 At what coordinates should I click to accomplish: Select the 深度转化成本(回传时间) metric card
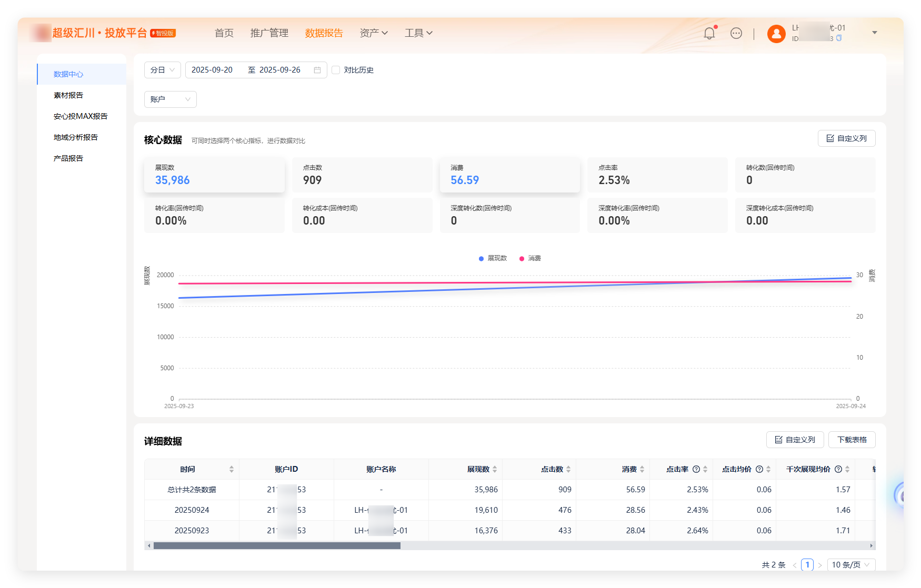click(x=805, y=215)
